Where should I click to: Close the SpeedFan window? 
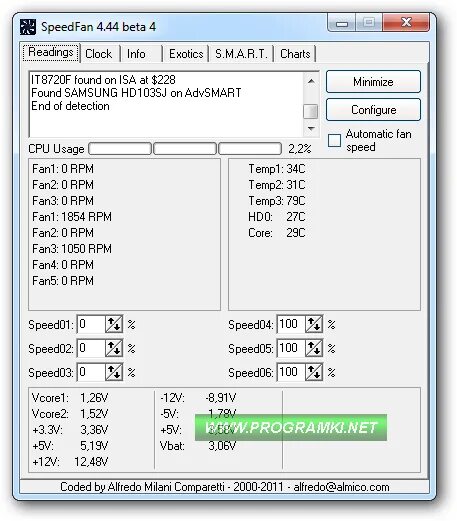click(406, 23)
